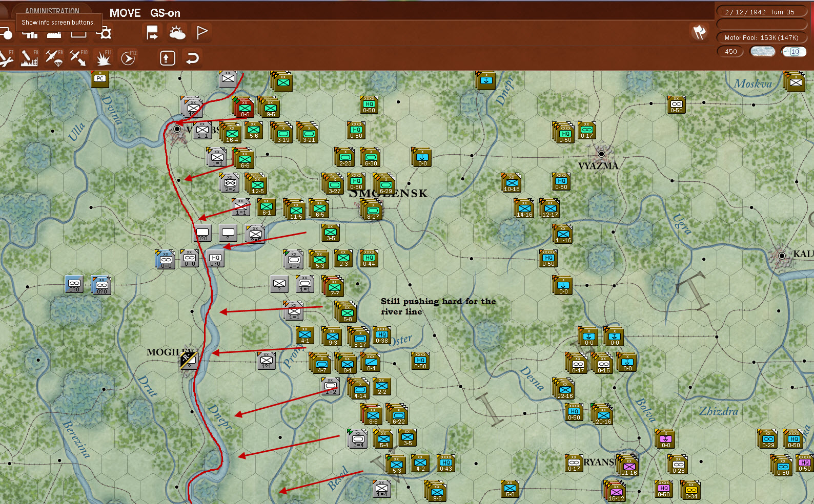814x504 pixels.
Task: Select the 11-16 unit counter
Action: point(563,234)
